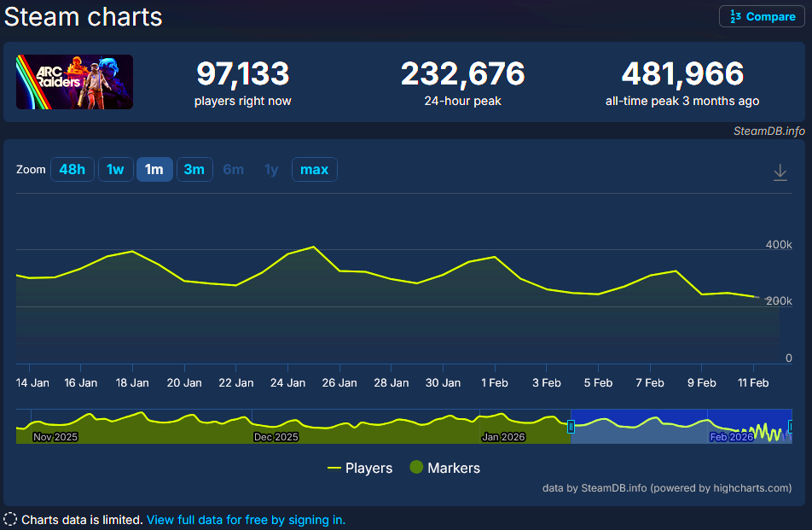Click the 481,966 all-time peak figure
This screenshot has width=812, height=530.
682,73
